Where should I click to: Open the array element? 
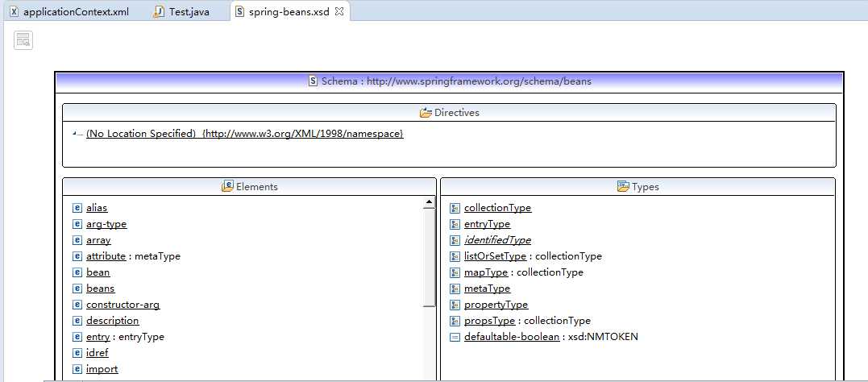coord(98,239)
